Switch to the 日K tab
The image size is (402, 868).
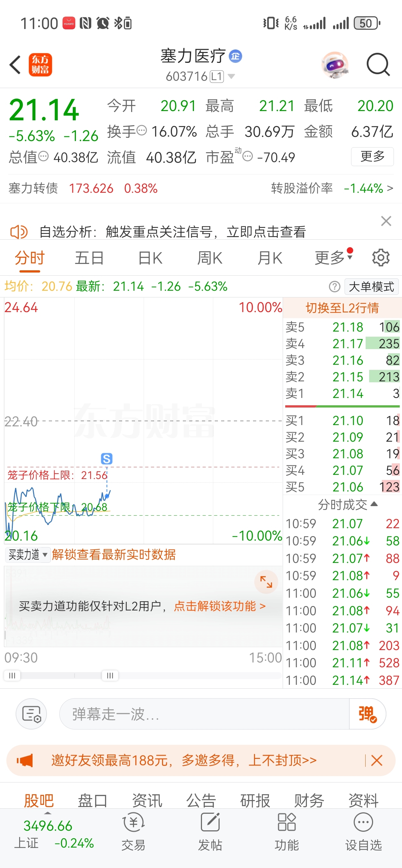[x=150, y=258]
